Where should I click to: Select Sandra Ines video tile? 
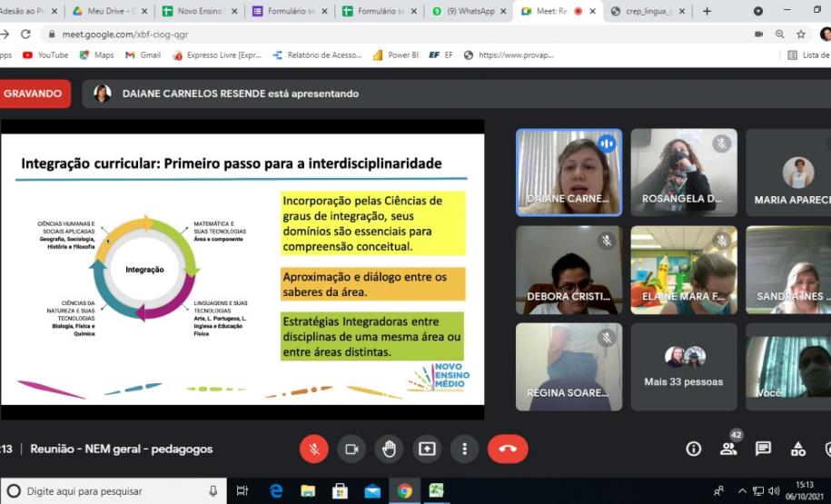[788, 270]
